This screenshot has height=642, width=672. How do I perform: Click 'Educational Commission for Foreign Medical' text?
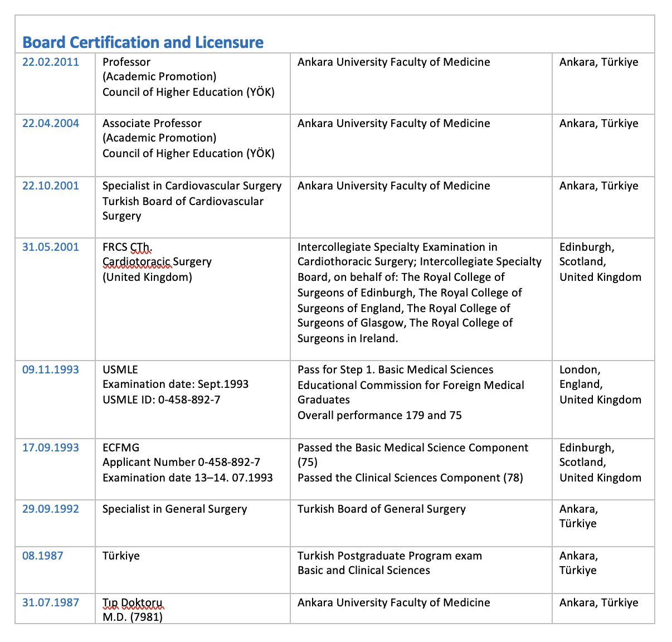(411, 385)
